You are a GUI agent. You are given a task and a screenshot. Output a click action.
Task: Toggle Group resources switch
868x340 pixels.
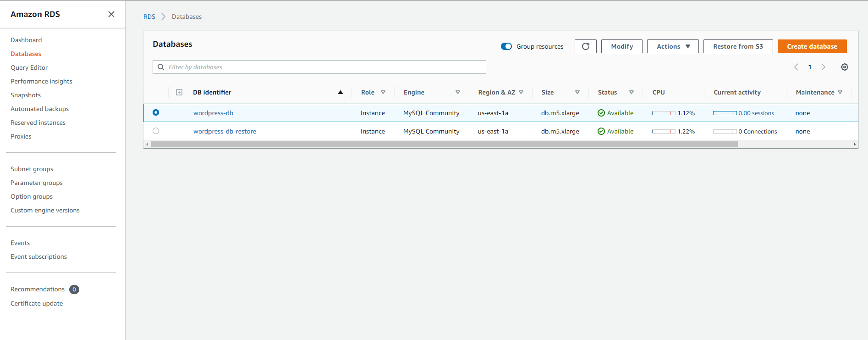click(x=506, y=46)
